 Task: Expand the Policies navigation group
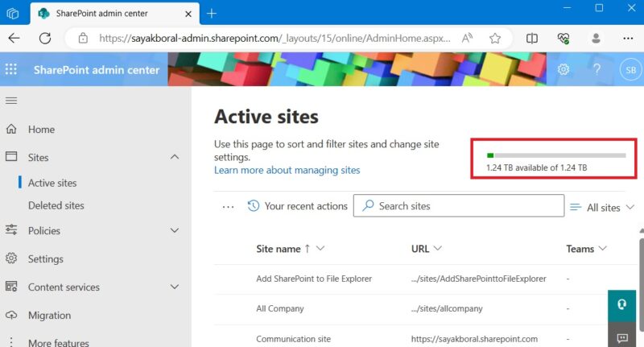click(175, 230)
